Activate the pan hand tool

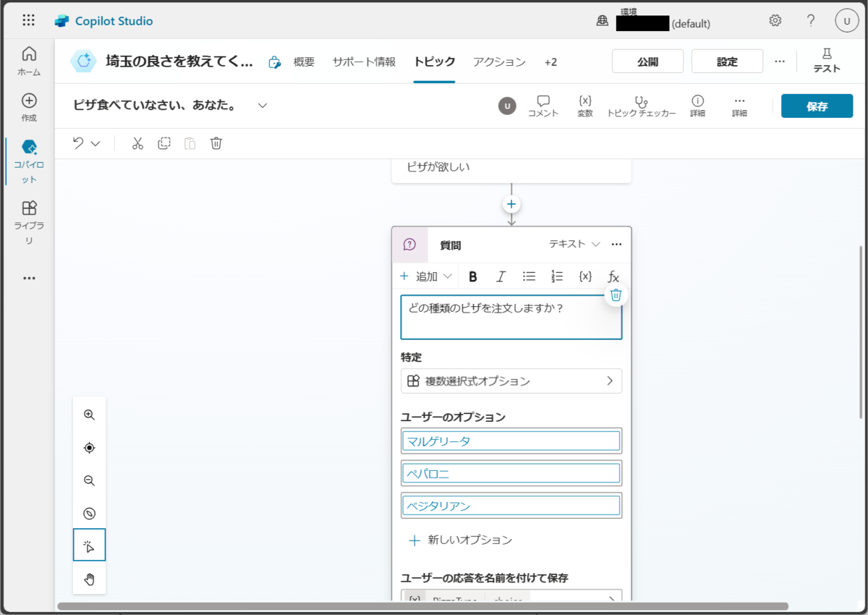(x=90, y=578)
